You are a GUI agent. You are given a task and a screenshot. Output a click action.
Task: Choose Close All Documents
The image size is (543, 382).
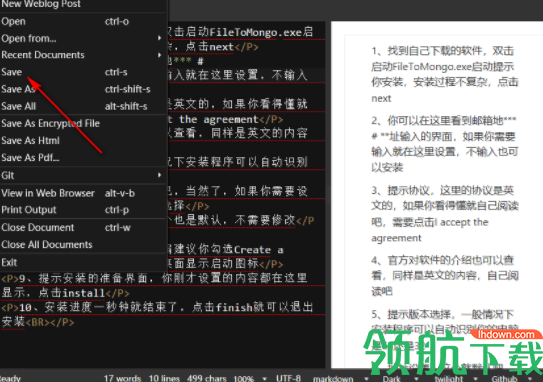(82, 245)
